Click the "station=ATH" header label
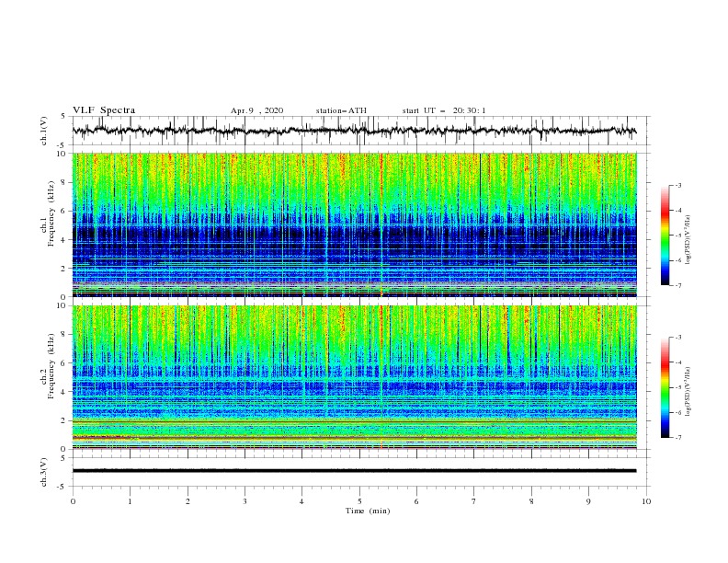Viewport: 728px width, 563px height. tap(341, 110)
